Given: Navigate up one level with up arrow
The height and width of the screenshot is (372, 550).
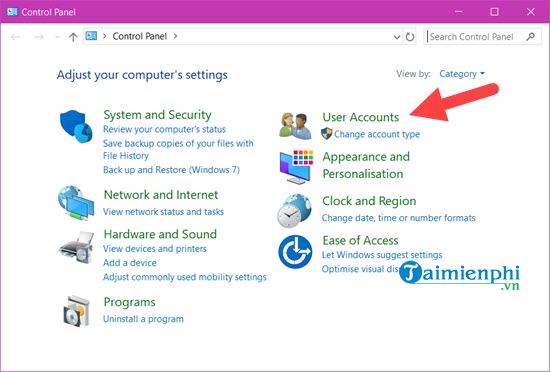Looking at the screenshot, I should coord(73,36).
